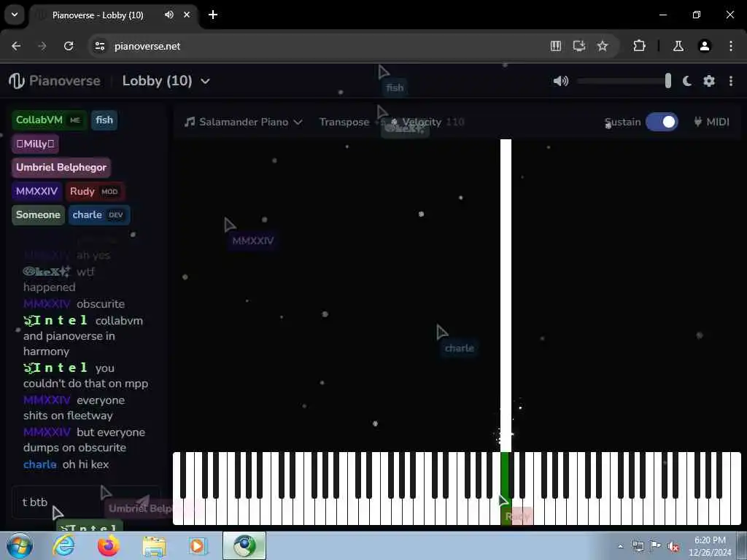Open the Windows Start menu
Image resolution: width=747 pixels, height=560 pixels.
[x=19, y=545]
